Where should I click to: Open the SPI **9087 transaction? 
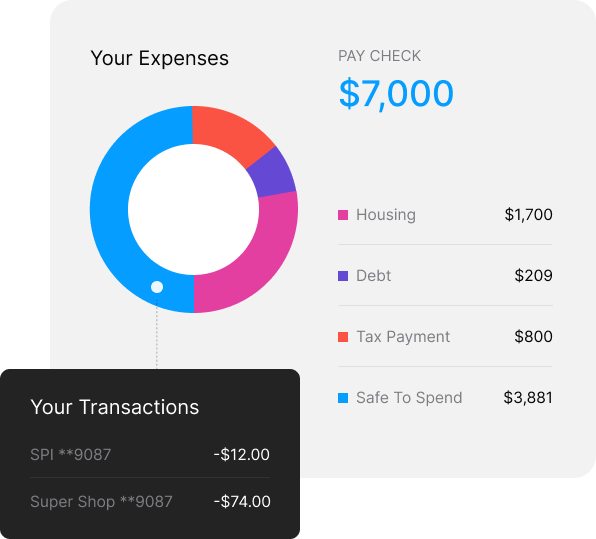coord(150,455)
